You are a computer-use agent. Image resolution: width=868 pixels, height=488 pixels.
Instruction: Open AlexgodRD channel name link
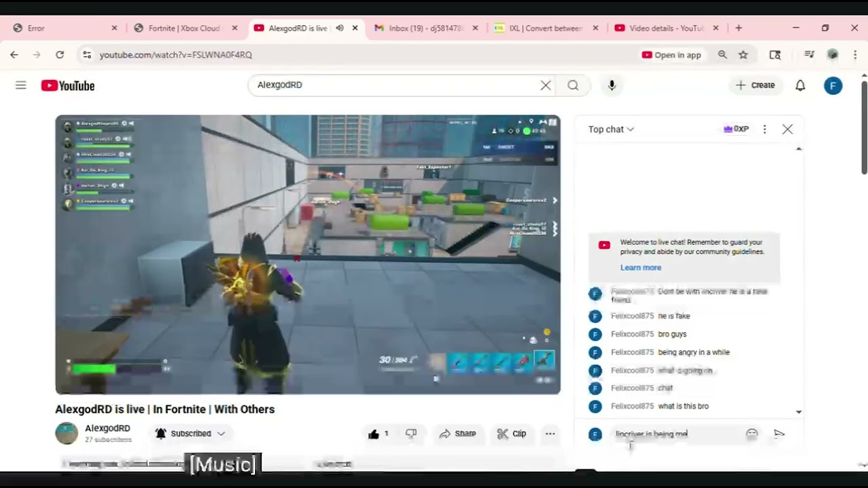pyautogui.click(x=107, y=428)
